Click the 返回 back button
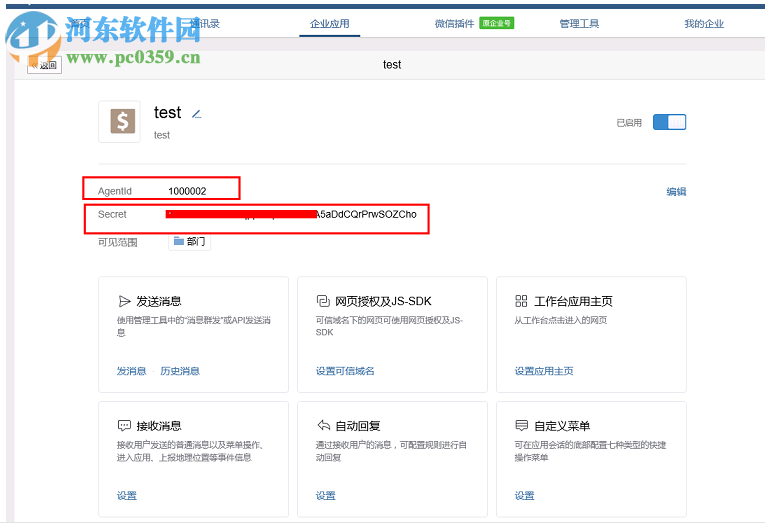This screenshot has height=523, width=765. click(44, 65)
